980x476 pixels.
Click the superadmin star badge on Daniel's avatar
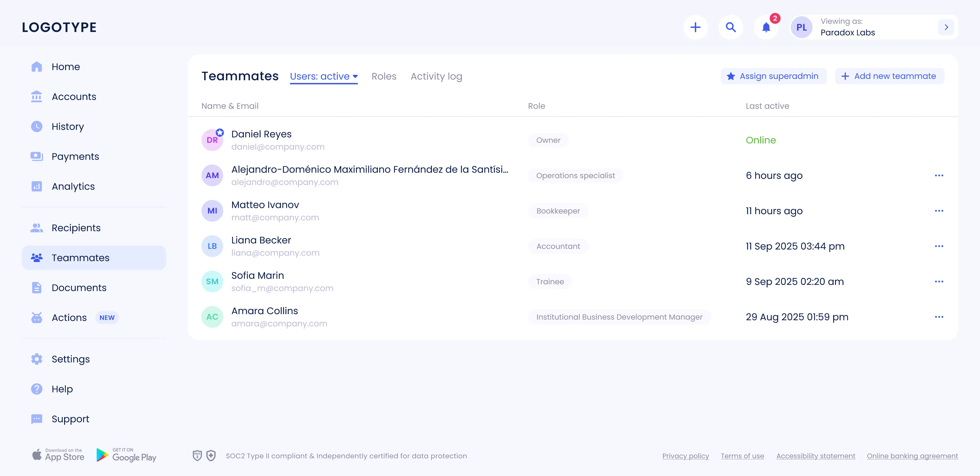(x=219, y=133)
